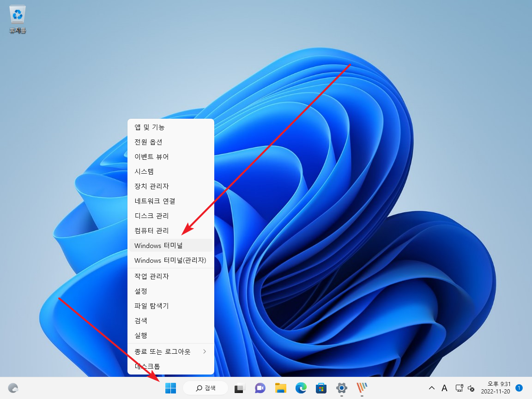Open 네트워크 연결 from the menu

click(x=171, y=201)
